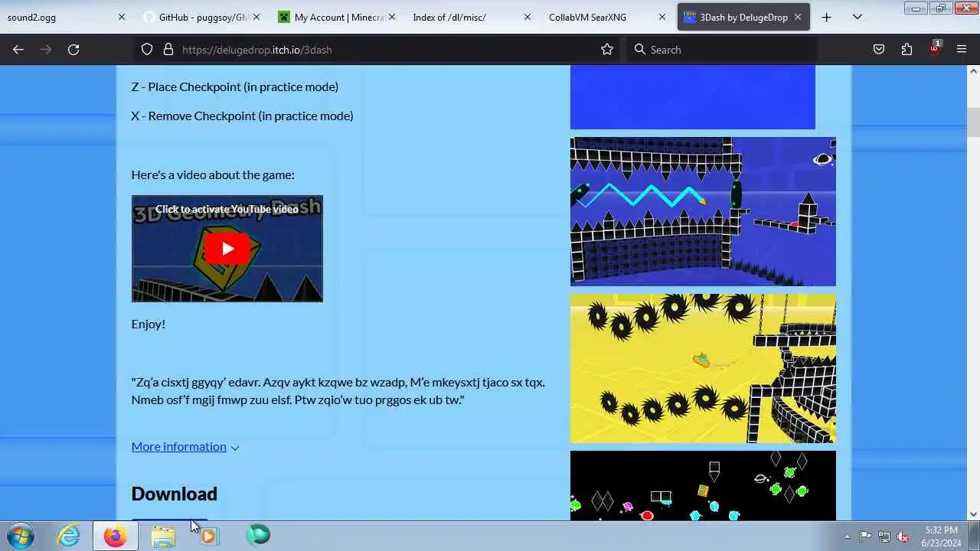980x551 pixels.
Task: Open the teal globe taskbar application
Action: 258,535
